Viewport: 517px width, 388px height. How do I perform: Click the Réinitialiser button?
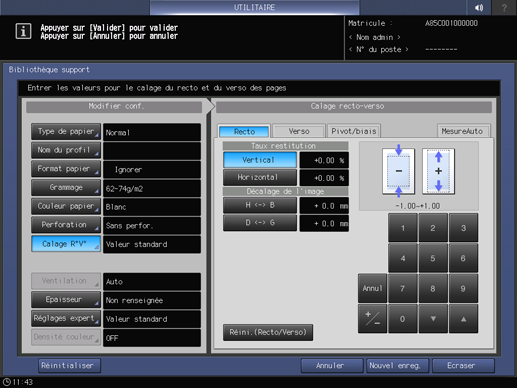[x=69, y=366]
